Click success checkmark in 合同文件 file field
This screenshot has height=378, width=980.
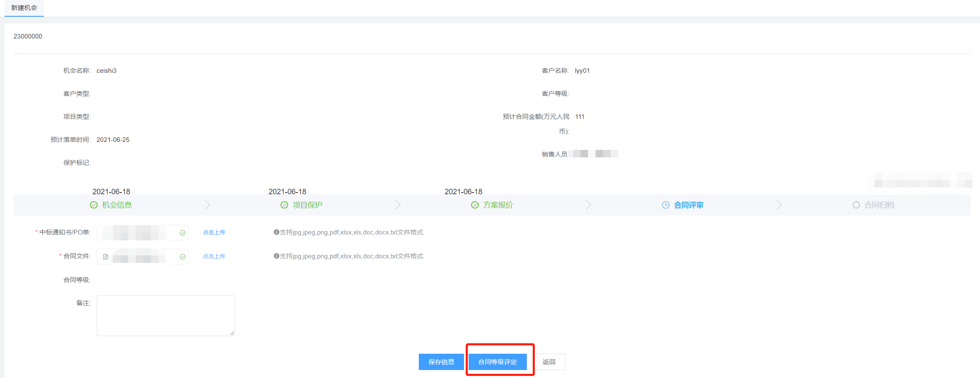tap(183, 257)
